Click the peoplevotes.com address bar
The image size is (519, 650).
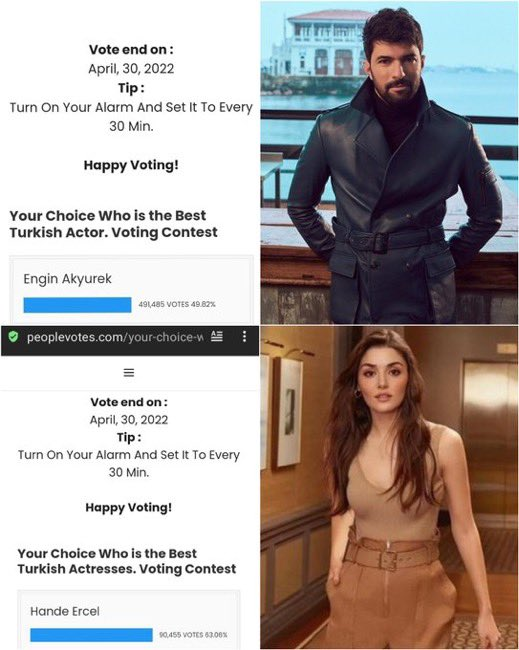pyautogui.click(x=115, y=337)
